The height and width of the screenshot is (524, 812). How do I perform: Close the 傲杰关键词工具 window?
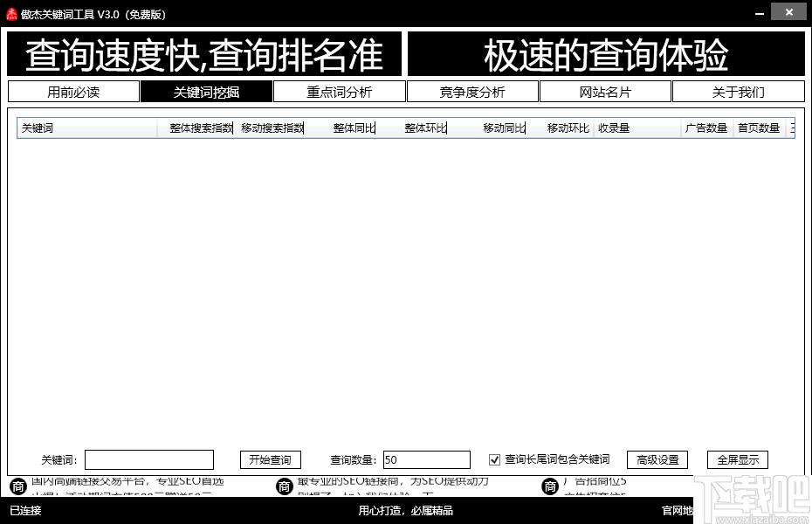788,12
